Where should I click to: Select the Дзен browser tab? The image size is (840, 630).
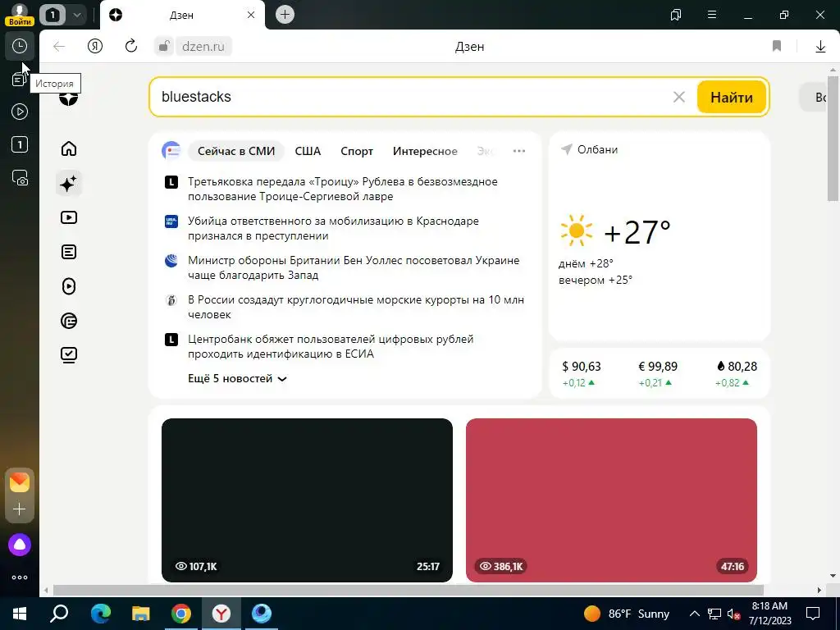[181, 15]
